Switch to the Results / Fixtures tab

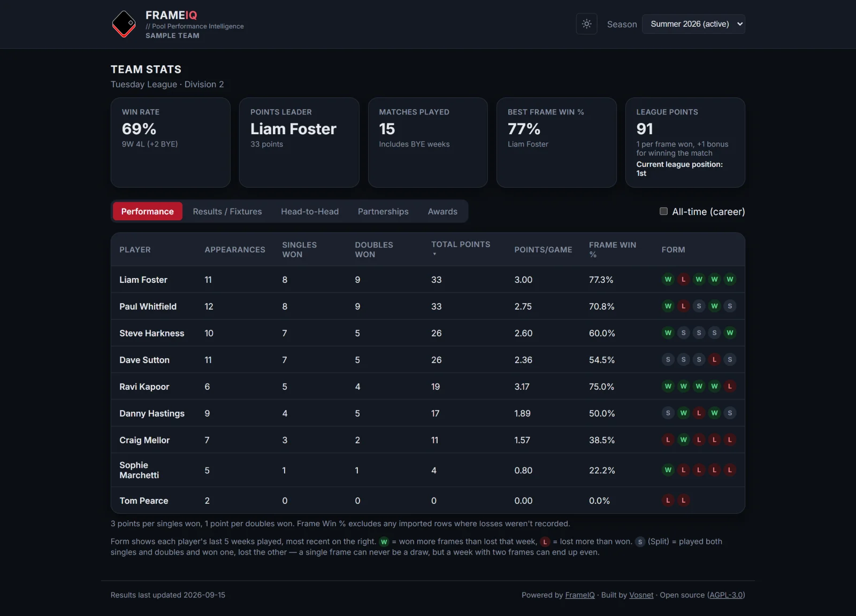[x=227, y=212]
